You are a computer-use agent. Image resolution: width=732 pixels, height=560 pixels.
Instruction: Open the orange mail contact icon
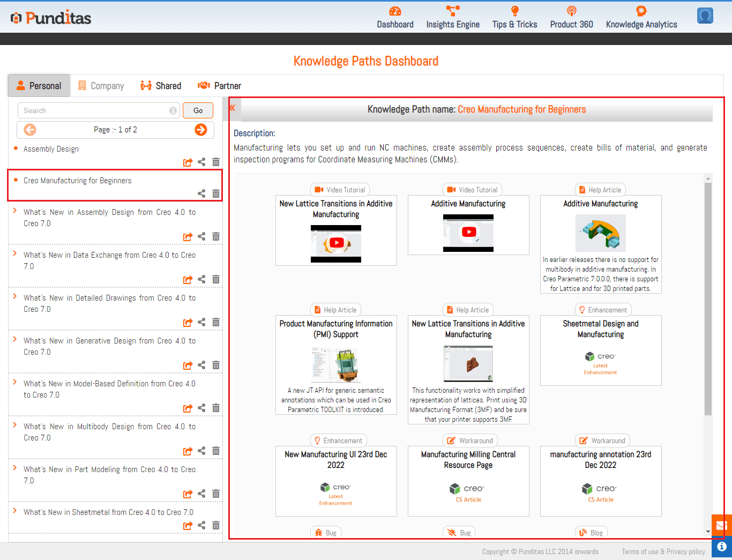721,525
